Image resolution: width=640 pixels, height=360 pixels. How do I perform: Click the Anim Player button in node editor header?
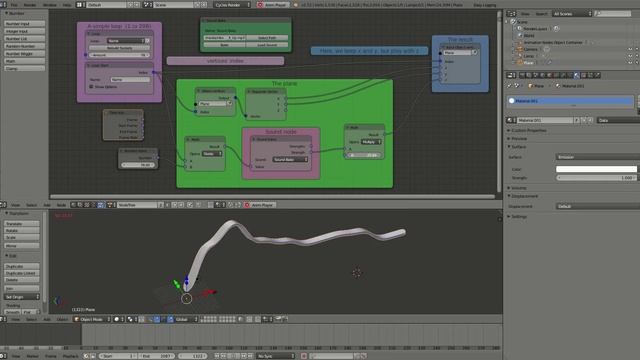tap(259, 205)
